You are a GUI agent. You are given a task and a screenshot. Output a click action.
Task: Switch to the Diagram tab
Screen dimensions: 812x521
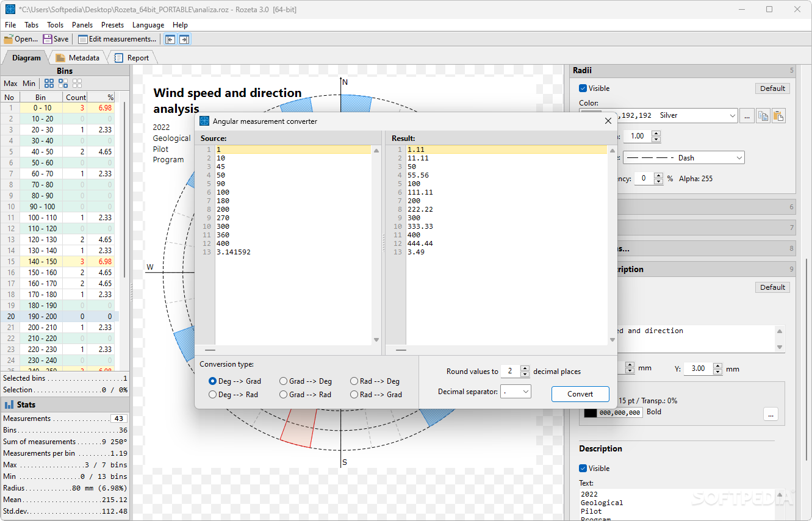tap(26, 58)
